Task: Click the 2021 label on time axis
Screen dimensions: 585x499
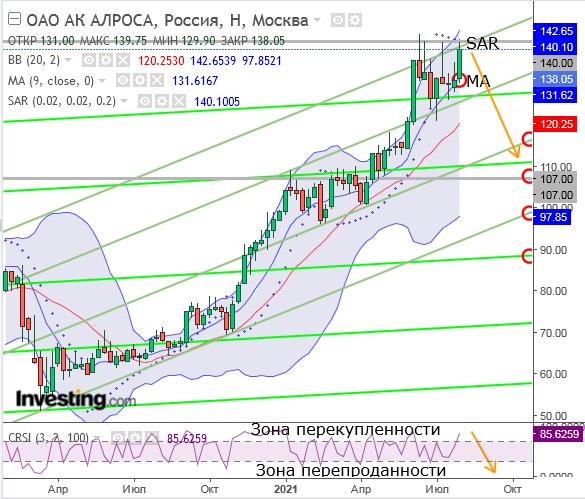Action: tap(286, 489)
